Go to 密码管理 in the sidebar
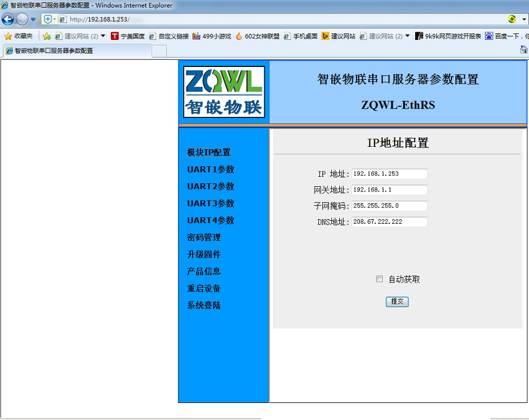This screenshot has width=529, height=420. point(204,237)
